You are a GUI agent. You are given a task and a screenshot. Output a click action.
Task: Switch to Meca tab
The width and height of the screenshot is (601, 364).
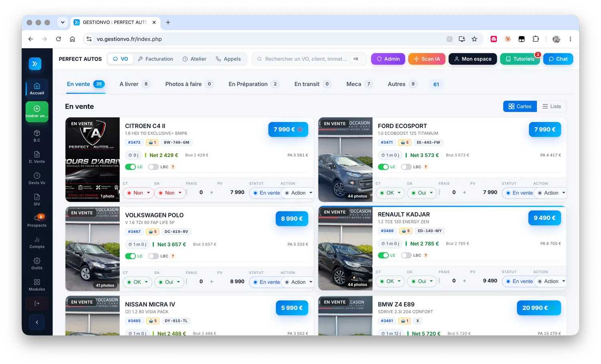[359, 84]
